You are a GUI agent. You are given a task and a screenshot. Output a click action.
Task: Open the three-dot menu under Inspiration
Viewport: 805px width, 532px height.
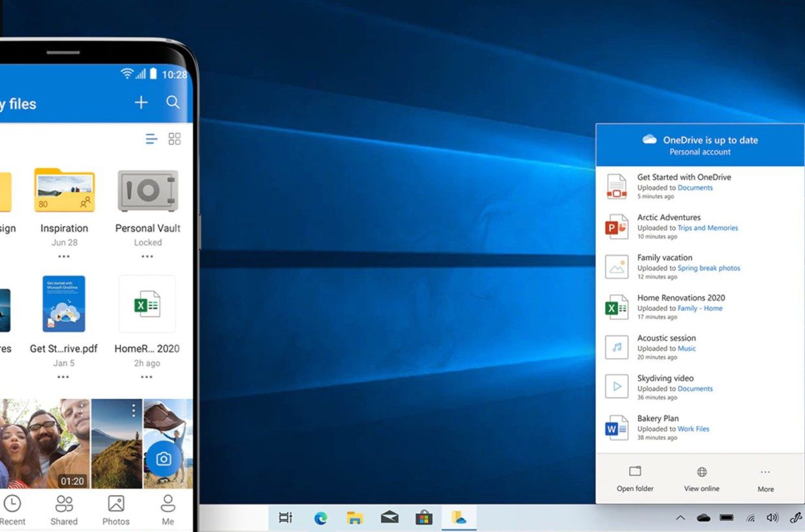[x=64, y=256]
